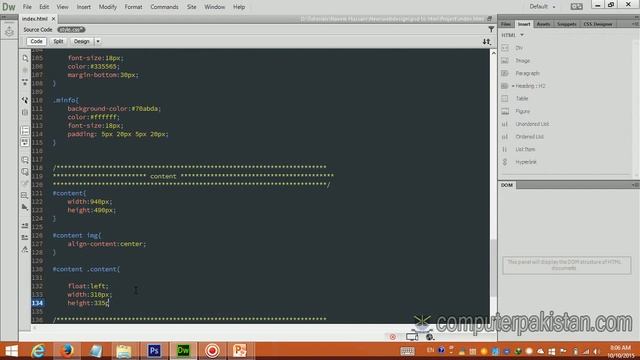
Task: Select the Source Code related file
Action: point(38,29)
